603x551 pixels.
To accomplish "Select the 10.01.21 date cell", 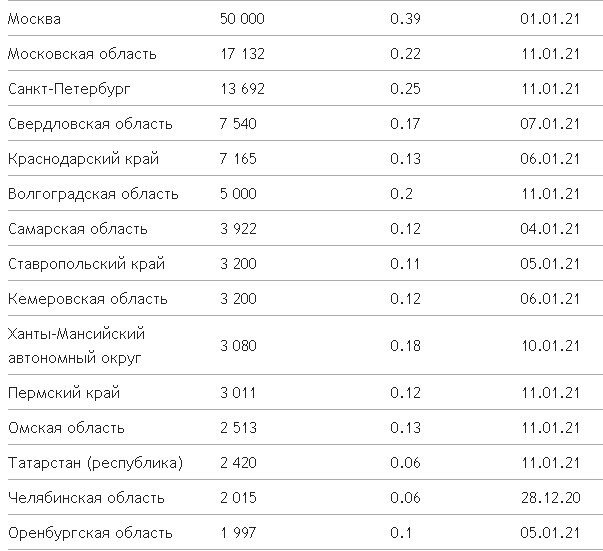I will pyautogui.click(x=550, y=346).
